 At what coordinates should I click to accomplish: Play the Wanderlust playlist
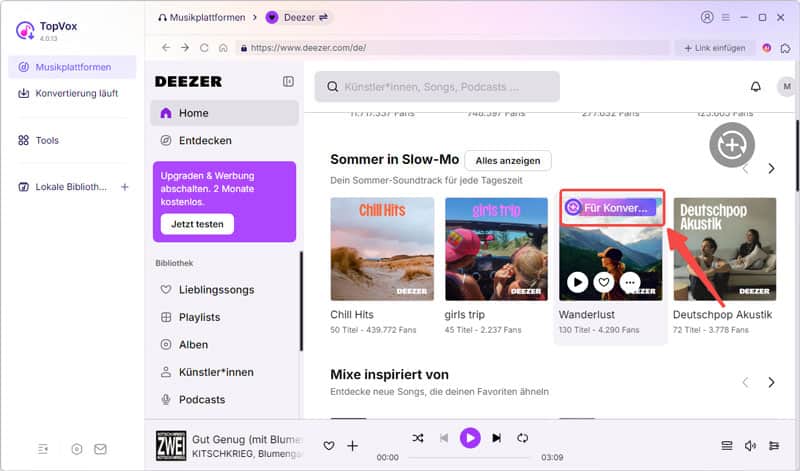point(578,282)
